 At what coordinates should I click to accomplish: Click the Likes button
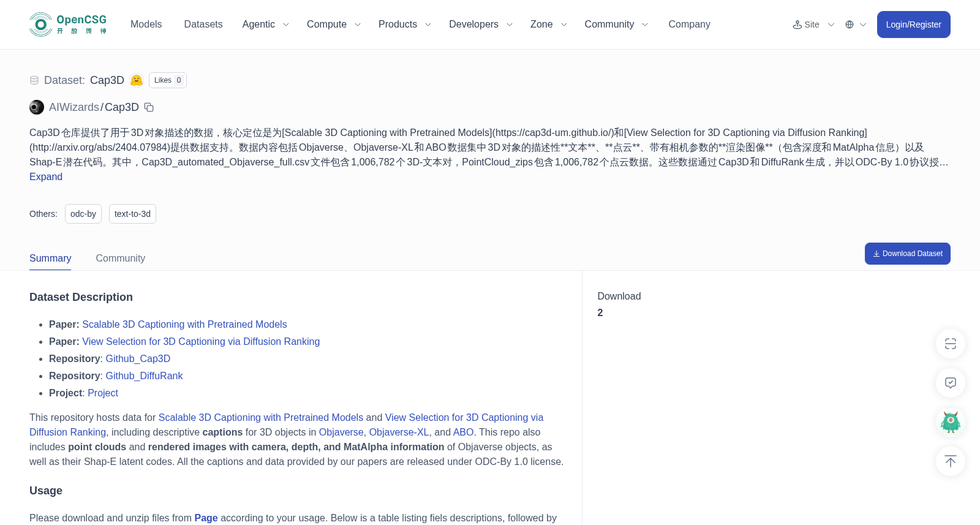click(168, 80)
